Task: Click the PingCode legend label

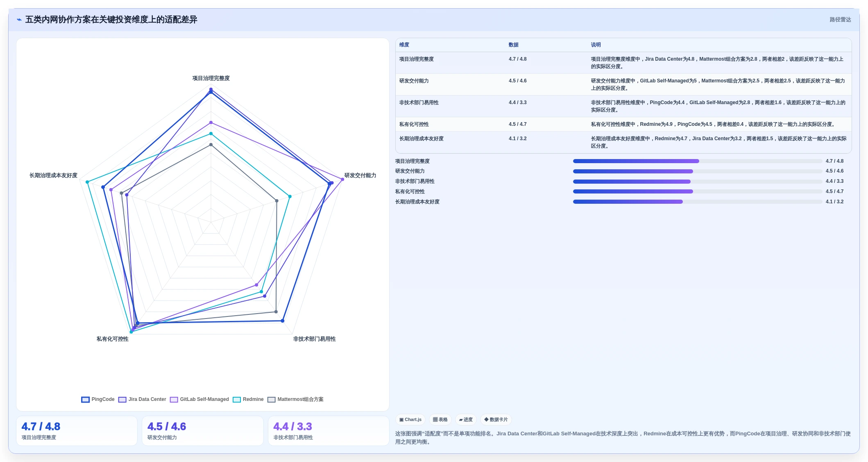Action: tap(103, 399)
